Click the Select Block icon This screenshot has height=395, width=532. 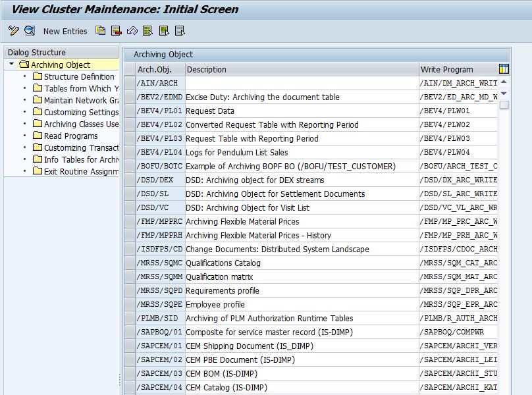click(x=164, y=31)
